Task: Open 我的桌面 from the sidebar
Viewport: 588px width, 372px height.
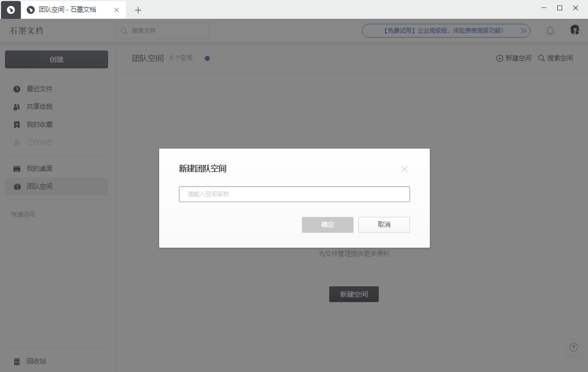Action: coord(39,168)
